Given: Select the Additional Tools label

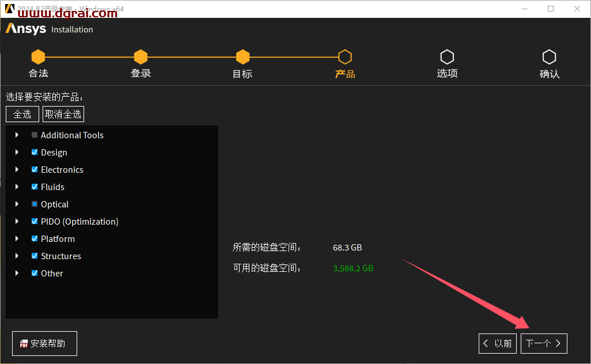Looking at the screenshot, I should (x=72, y=135).
